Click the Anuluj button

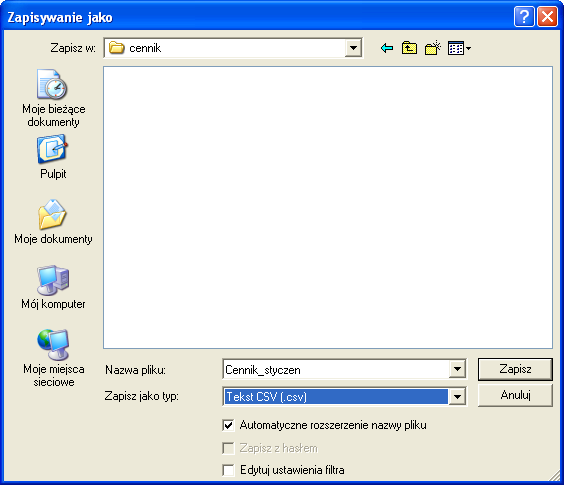tap(515, 395)
